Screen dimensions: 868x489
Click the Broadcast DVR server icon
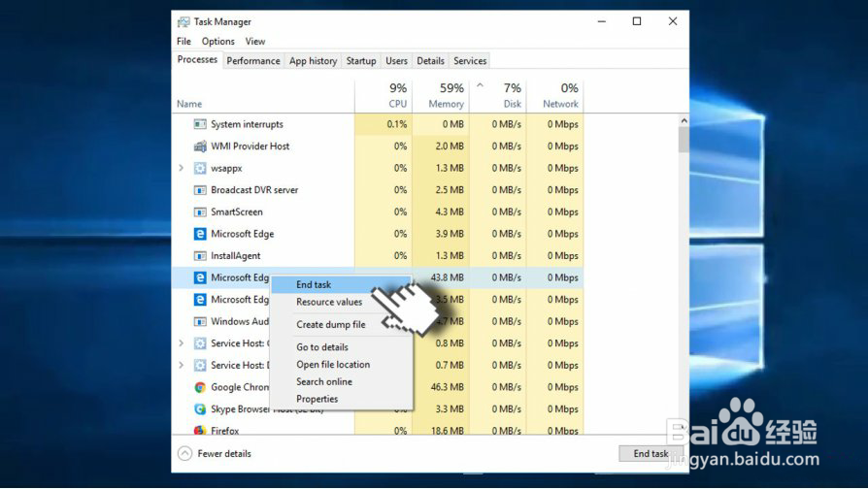tap(200, 190)
